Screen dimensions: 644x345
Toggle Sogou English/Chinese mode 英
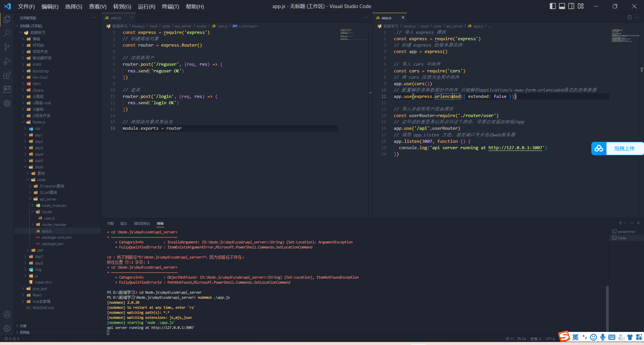(x=576, y=337)
